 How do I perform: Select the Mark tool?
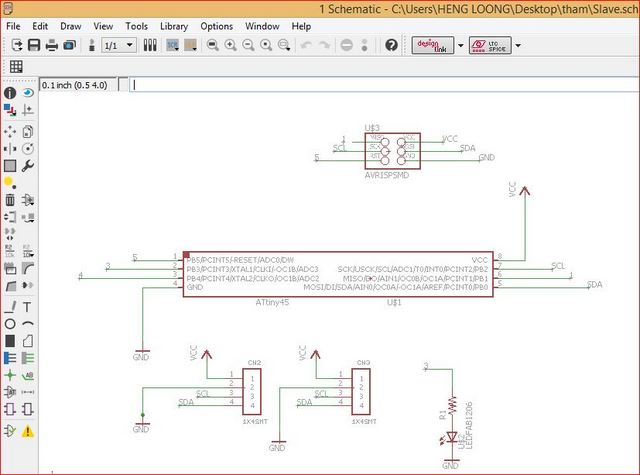tap(28, 110)
